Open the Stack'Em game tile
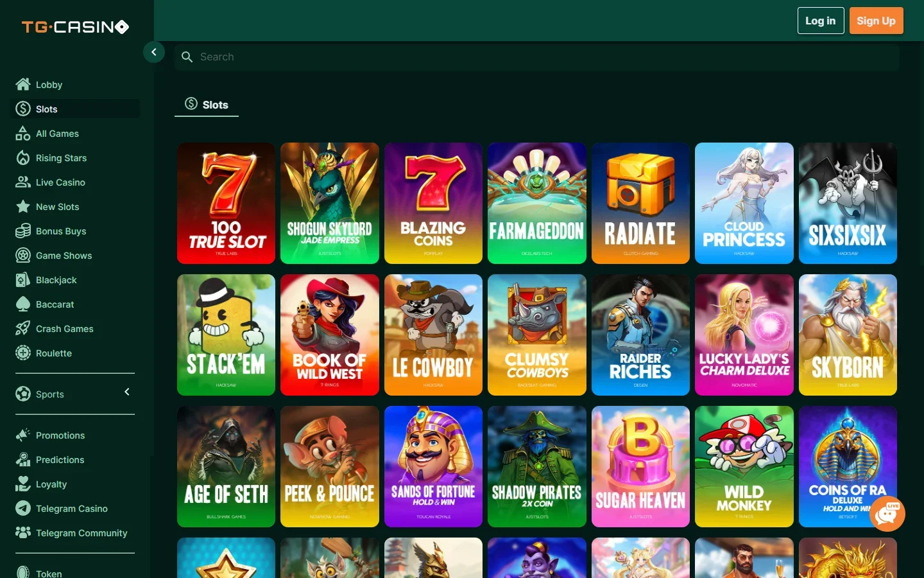 click(226, 335)
